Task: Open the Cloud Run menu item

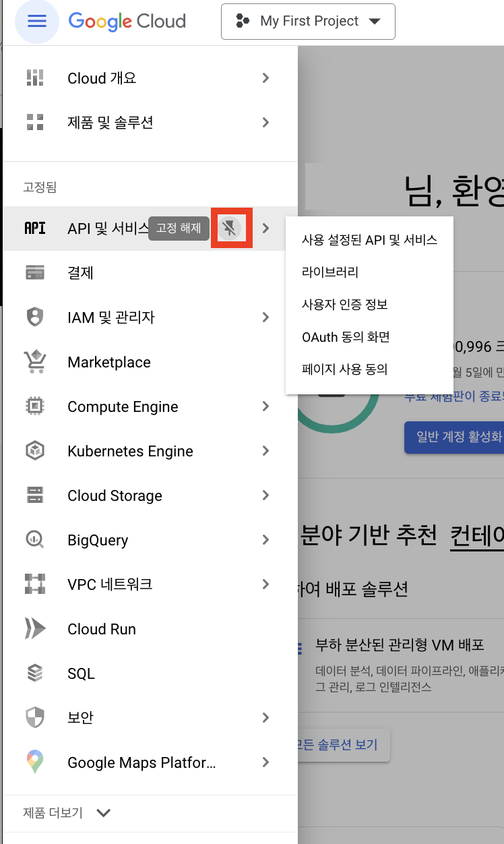Action: pyautogui.click(x=150, y=629)
